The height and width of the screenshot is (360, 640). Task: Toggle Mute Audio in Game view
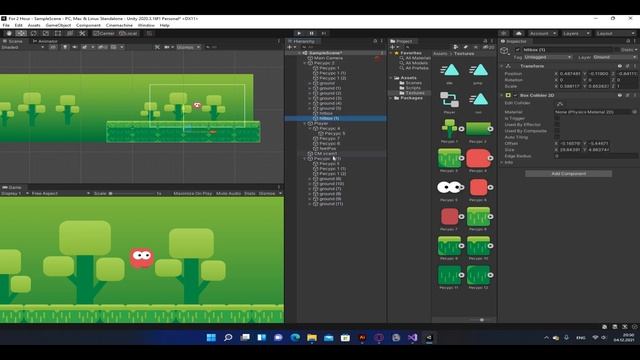(229, 193)
